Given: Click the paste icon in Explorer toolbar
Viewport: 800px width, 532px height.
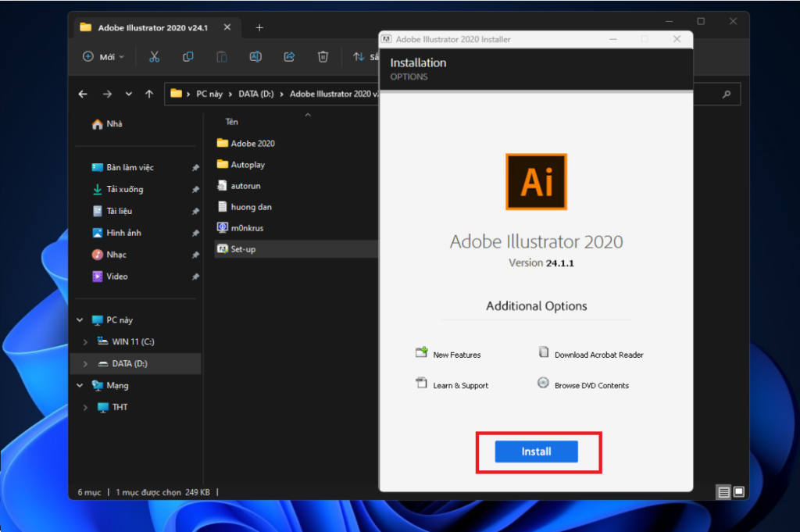Looking at the screenshot, I should [x=221, y=56].
